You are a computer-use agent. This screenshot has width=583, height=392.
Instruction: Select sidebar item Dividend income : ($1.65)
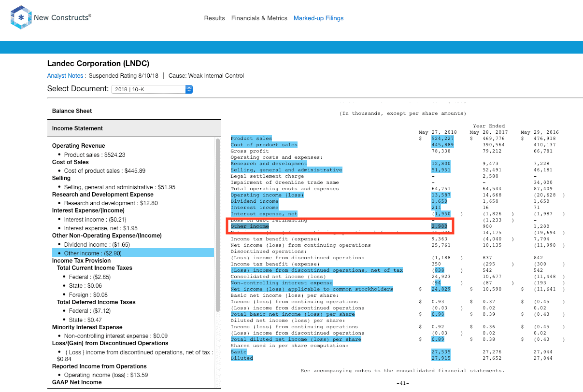[96, 245]
